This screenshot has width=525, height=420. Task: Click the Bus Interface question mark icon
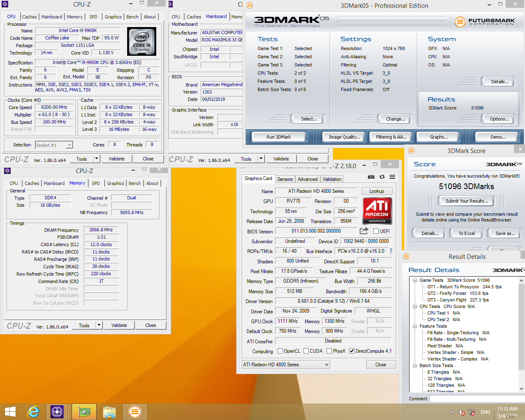click(x=391, y=251)
